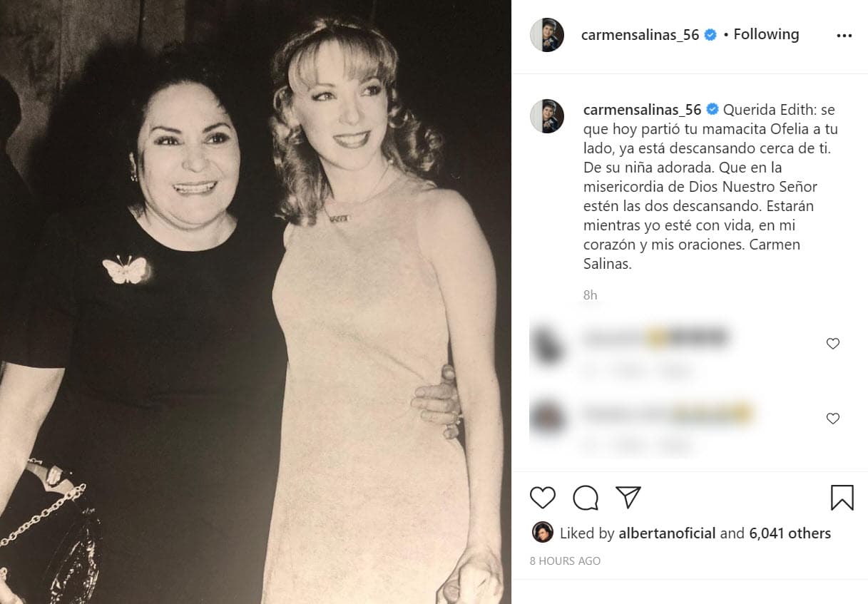Screen dimensions: 868x604
Task: Open post options with the ellipsis icon
Action: pyautogui.click(x=845, y=34)
